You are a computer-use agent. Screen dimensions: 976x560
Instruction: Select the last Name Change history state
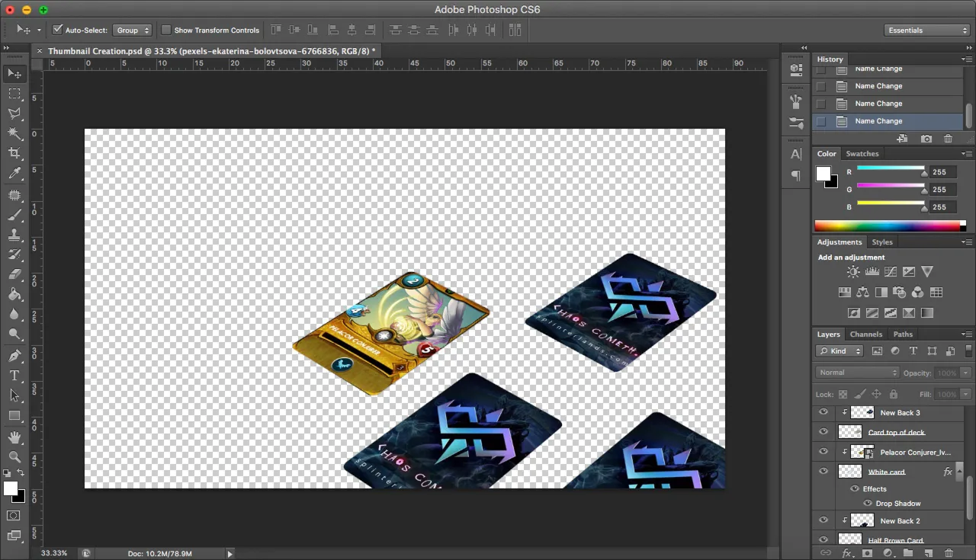(x=888, y=121)
